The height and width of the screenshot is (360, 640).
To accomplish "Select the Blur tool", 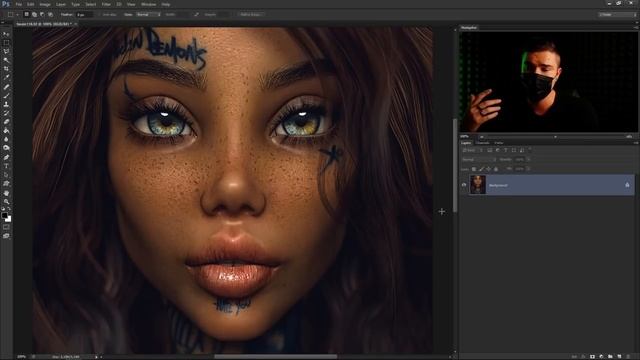I will click(6, 139).
